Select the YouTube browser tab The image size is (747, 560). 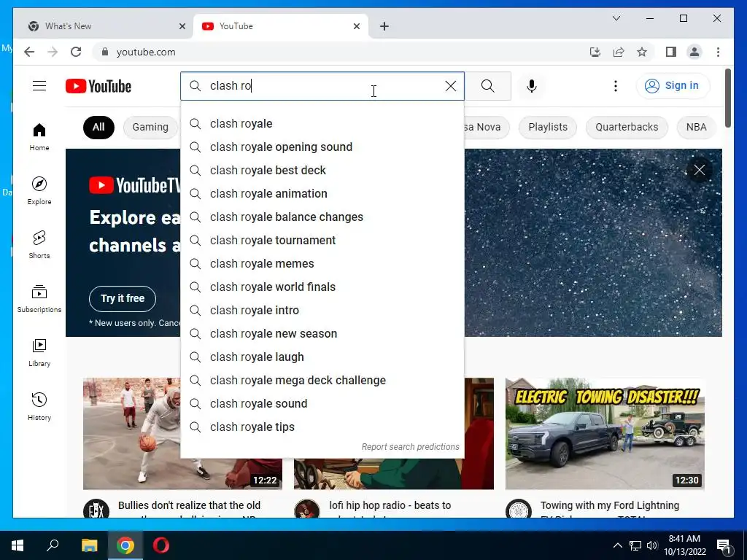tap(281, 26)
